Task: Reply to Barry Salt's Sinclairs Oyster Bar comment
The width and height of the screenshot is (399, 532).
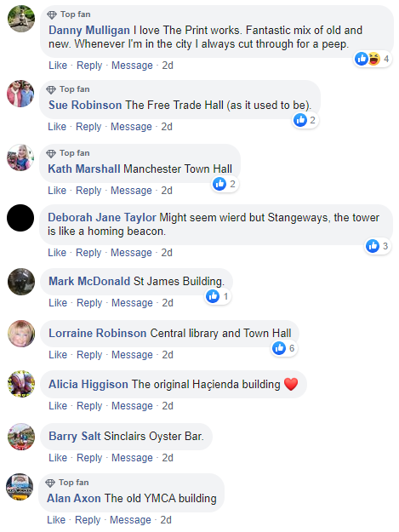Action: (89, 458)
